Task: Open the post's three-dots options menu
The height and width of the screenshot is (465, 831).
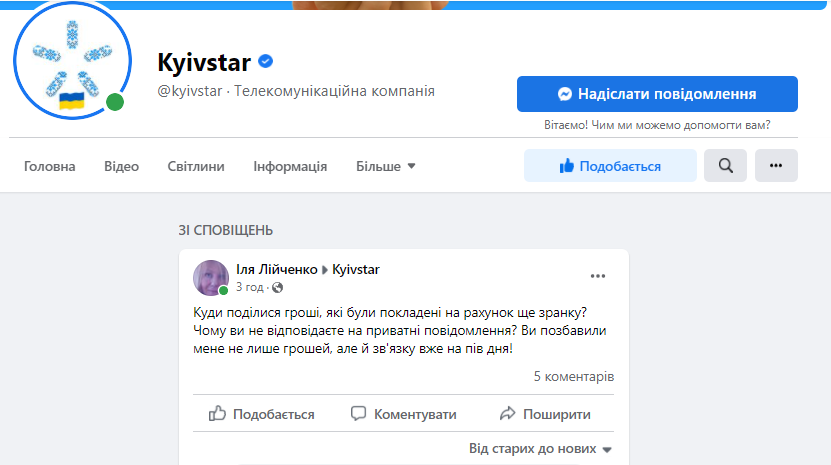Action: [x=598, y=276]
